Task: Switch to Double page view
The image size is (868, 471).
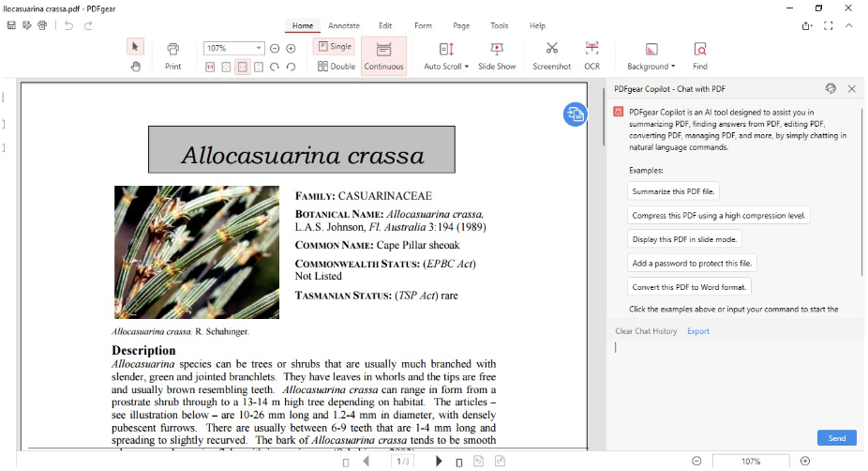Action: [x=337, y=67]
